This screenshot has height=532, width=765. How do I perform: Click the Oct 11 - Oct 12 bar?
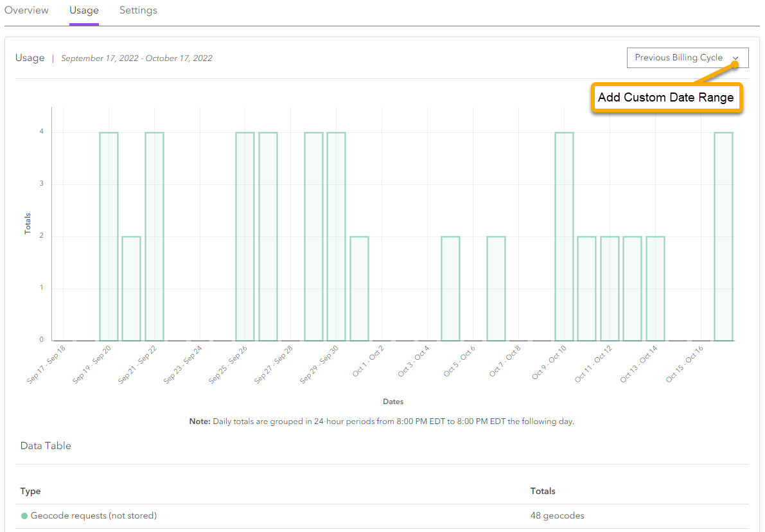click(610, 288)
